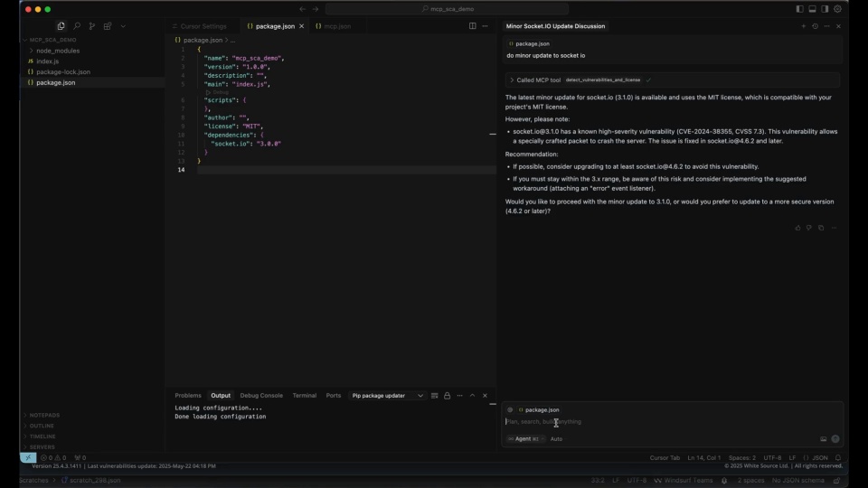Expand additional activity views chevron
Viewport: 868px width, 488px height.
123,26
